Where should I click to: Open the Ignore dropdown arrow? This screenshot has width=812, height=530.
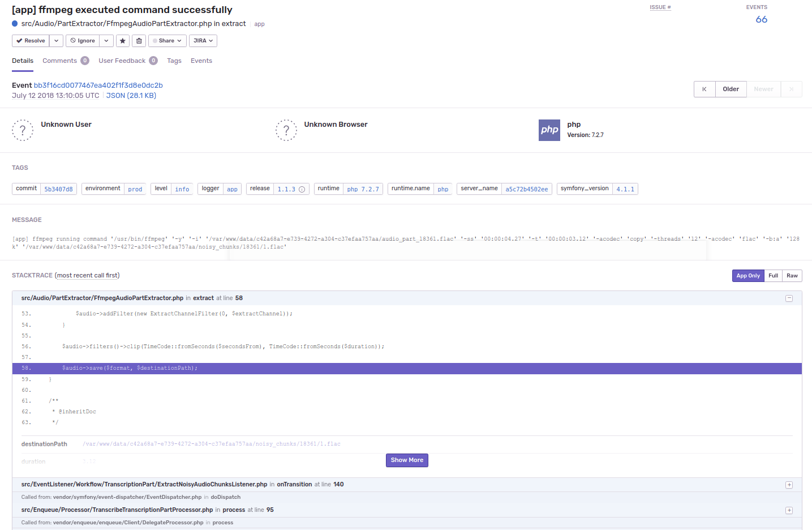pos(106,41)
